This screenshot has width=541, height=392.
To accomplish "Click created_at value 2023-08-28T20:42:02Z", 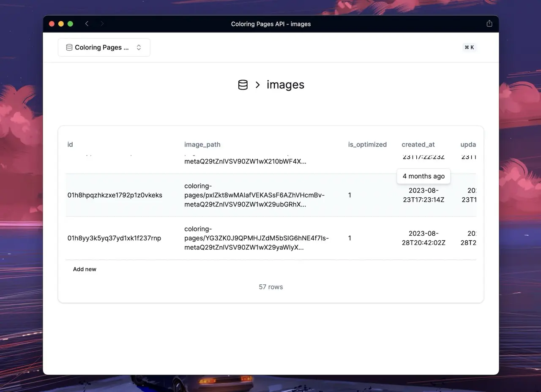I will pos(424,238).
